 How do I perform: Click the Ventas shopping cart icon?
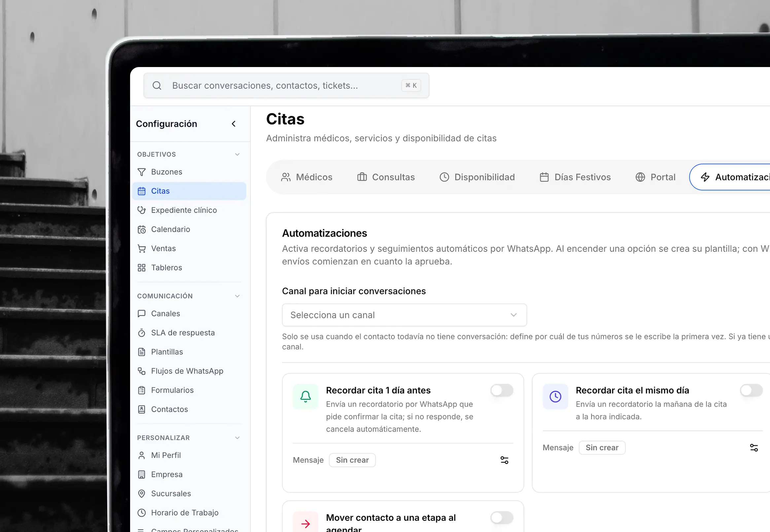pos(142,249)
